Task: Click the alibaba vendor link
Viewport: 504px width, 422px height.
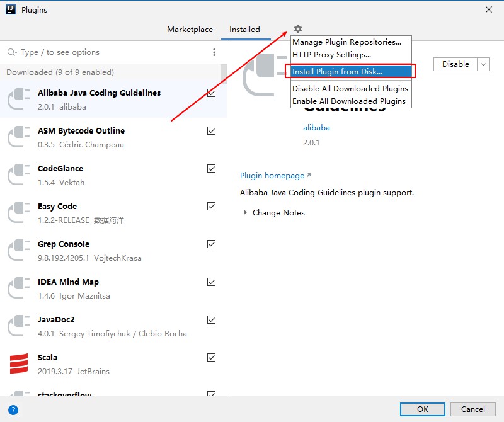Action: coord(316,128)
